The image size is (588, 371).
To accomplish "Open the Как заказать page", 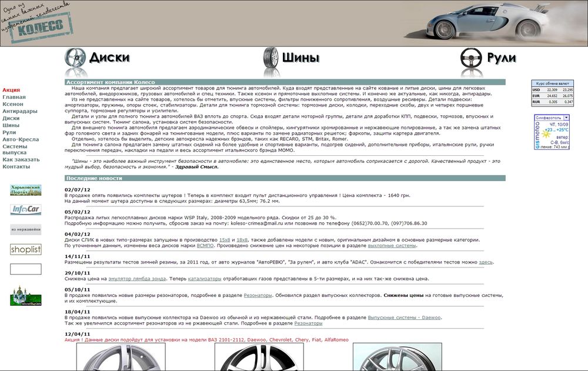I will point(21,159).
